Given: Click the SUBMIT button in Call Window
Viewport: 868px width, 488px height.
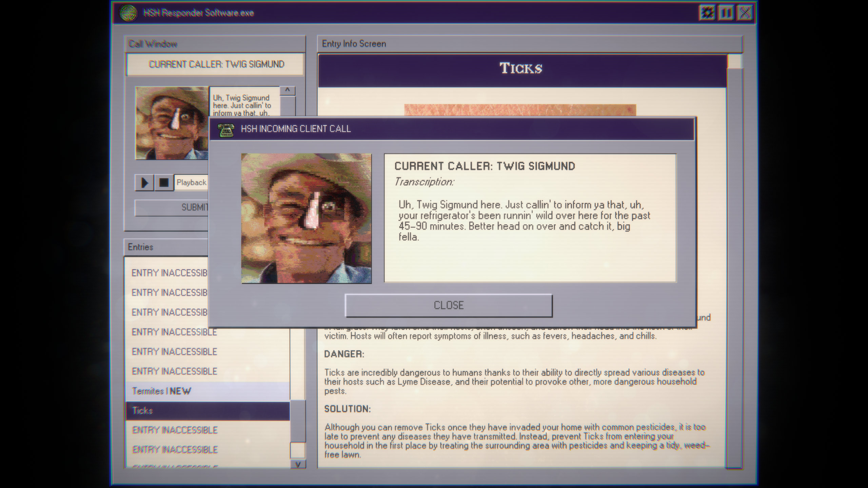Looking at the screenshot, I should click(x=171, y=207).
